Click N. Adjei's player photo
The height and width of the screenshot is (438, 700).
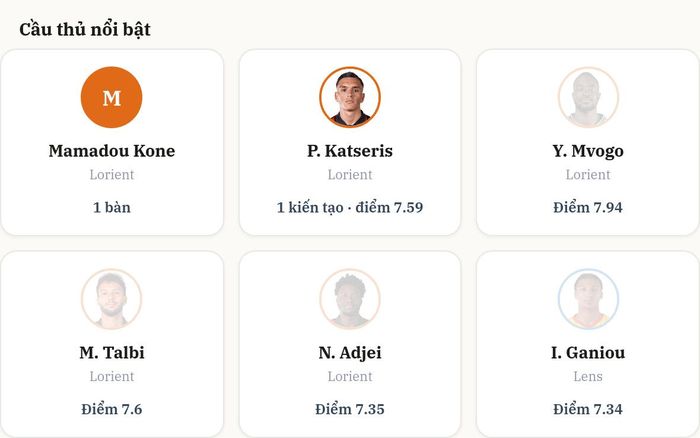coord(350,299)
